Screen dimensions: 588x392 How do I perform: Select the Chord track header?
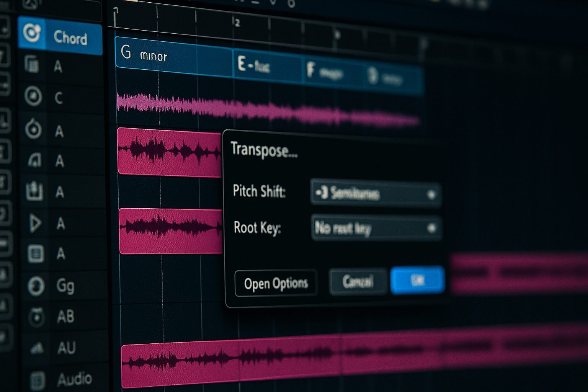coord(70,38)
